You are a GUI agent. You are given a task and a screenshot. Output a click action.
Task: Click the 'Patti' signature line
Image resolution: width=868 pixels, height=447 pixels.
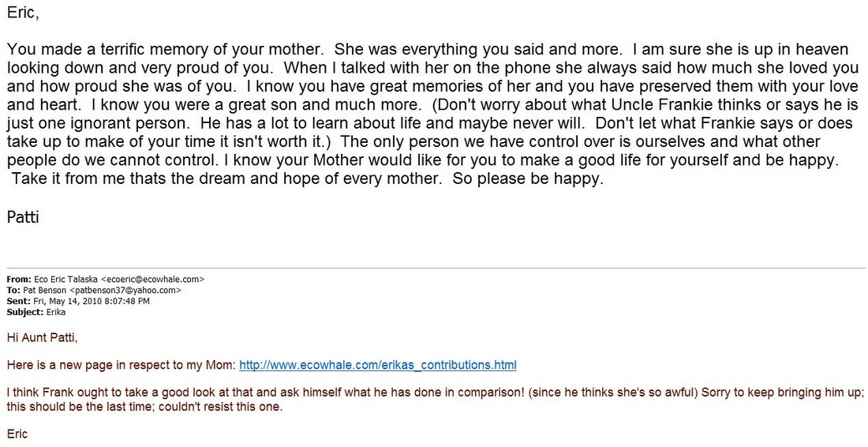[23, 217]
